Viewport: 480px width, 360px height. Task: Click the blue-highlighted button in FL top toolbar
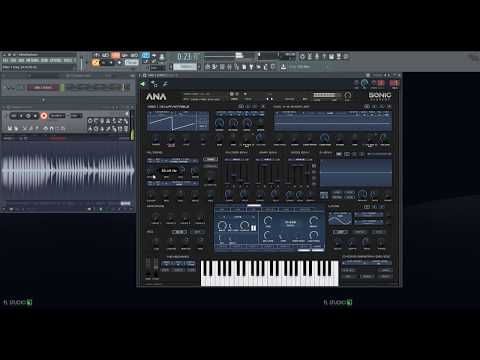click(x=146, y=55)
